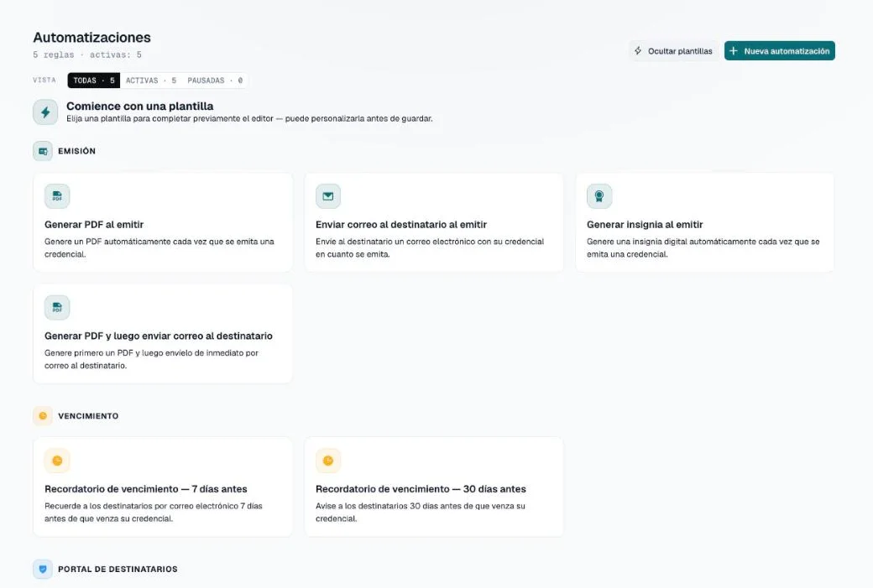This screenshot has width=873, height=588.
Task: Click clock icon on 30 días antes reminder card
Action: click(328, 461)
